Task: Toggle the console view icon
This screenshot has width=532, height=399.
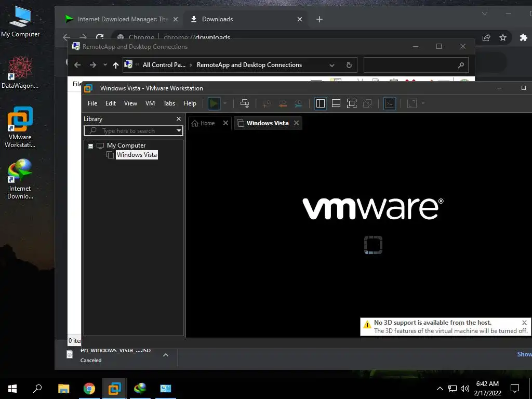Action: pyautogui.click(x=390, y=103)
